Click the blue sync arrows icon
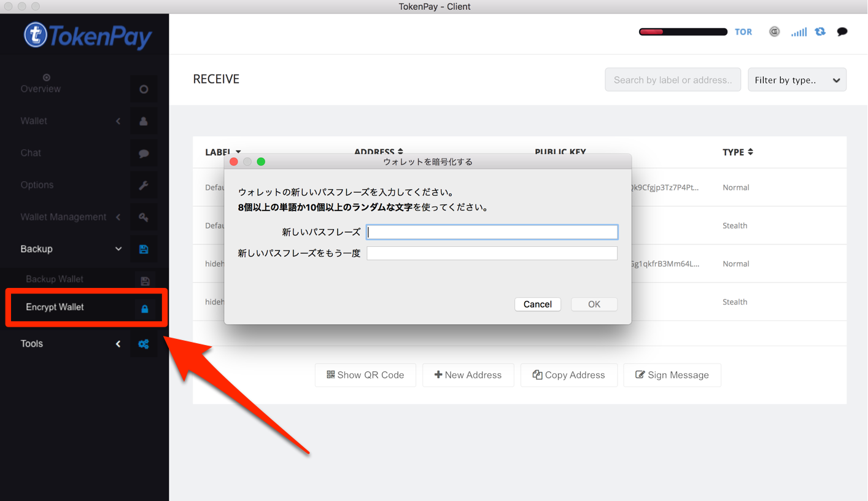Image resolution: width=868 pixels, height=501 pixels. [x=820, y=31]
